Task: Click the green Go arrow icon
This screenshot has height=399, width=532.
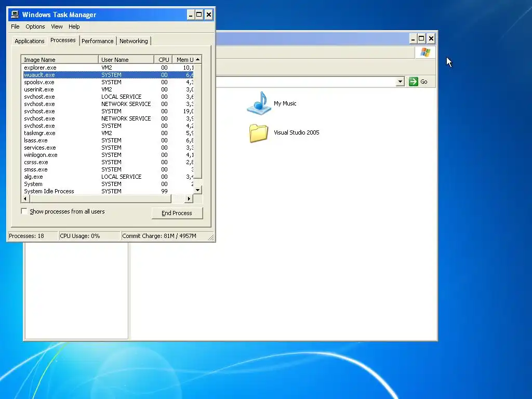Action: (x=413, y=82)
